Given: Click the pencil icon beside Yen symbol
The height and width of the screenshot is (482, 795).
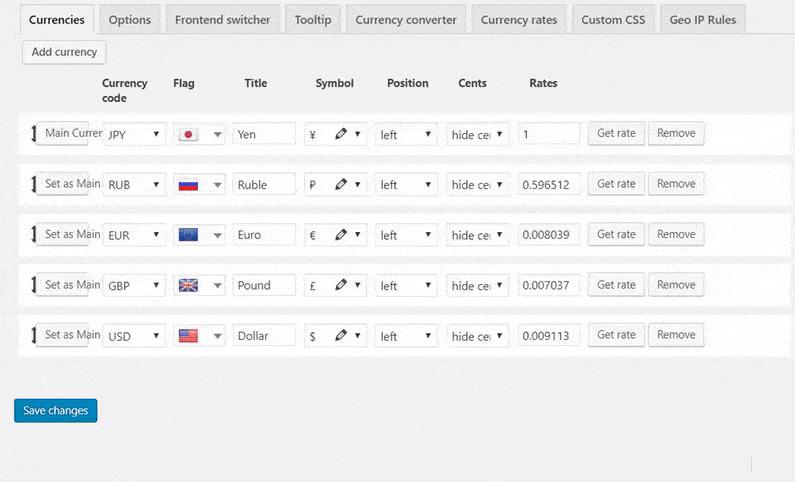Looking at the screenshot, I should pyautogui.click(x=341, y=134).
